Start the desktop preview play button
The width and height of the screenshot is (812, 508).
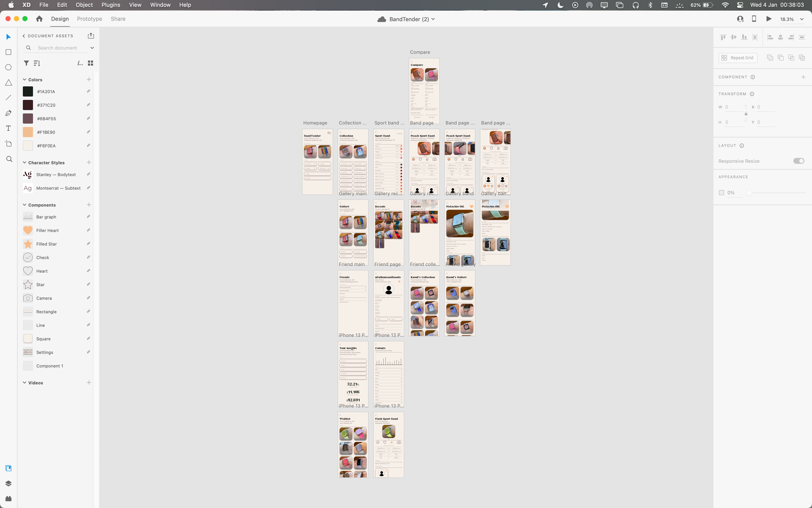click(x=769, y=19)
